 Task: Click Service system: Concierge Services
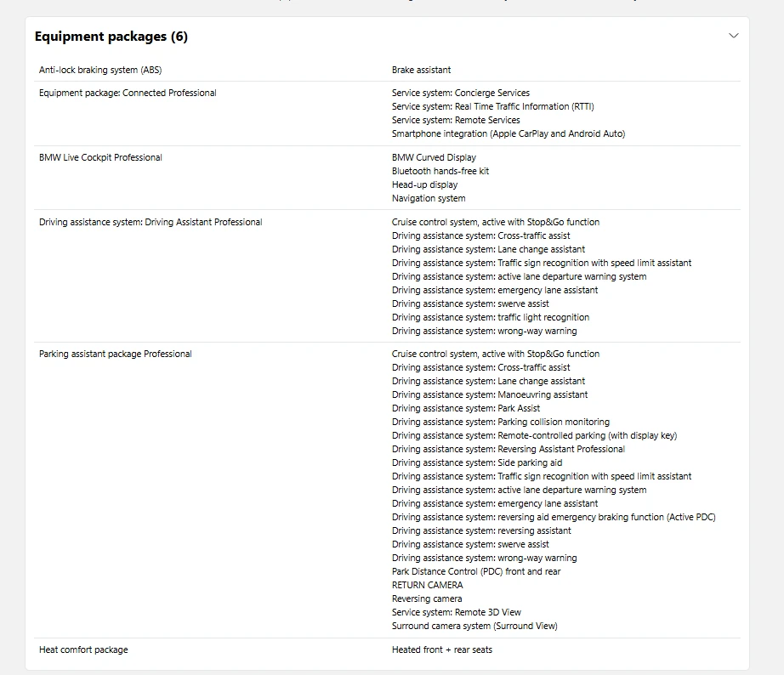click(x=461, y=93)
